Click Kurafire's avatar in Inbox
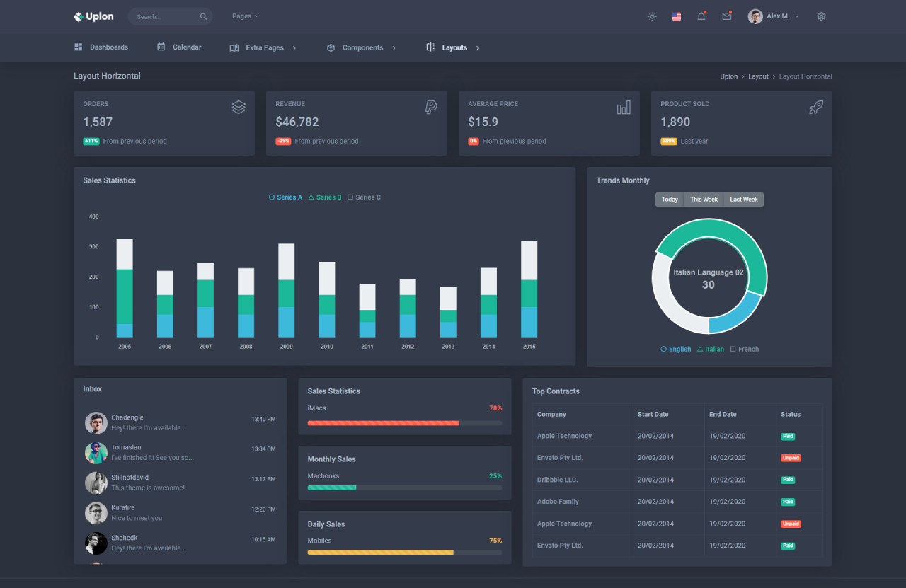 pyautogui.click(x=96, y=513)
